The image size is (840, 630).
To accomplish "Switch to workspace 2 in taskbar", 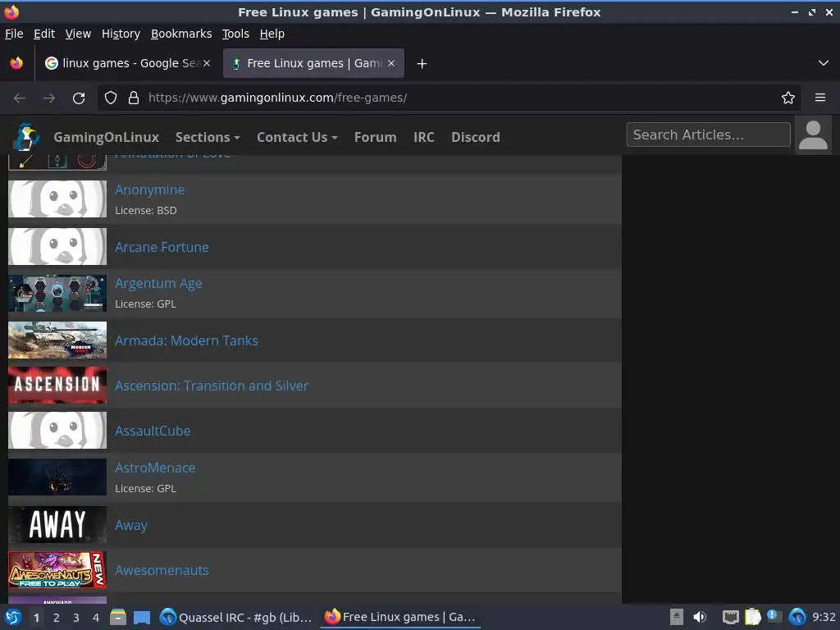I will pyautogui.click(x=56, y=618).
